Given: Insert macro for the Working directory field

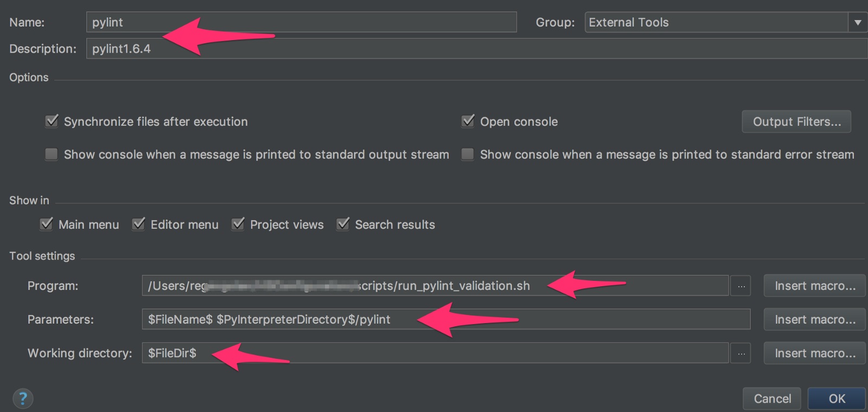Looking at the screenshot, I should coord(815,353).
